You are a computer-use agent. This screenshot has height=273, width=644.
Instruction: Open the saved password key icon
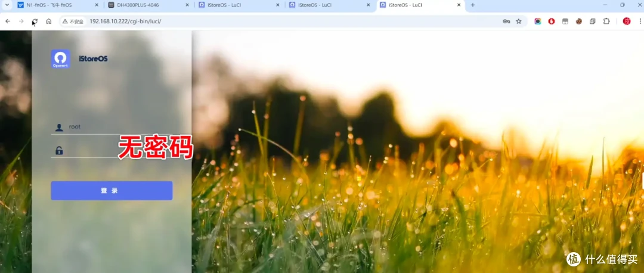pos(506,21)
